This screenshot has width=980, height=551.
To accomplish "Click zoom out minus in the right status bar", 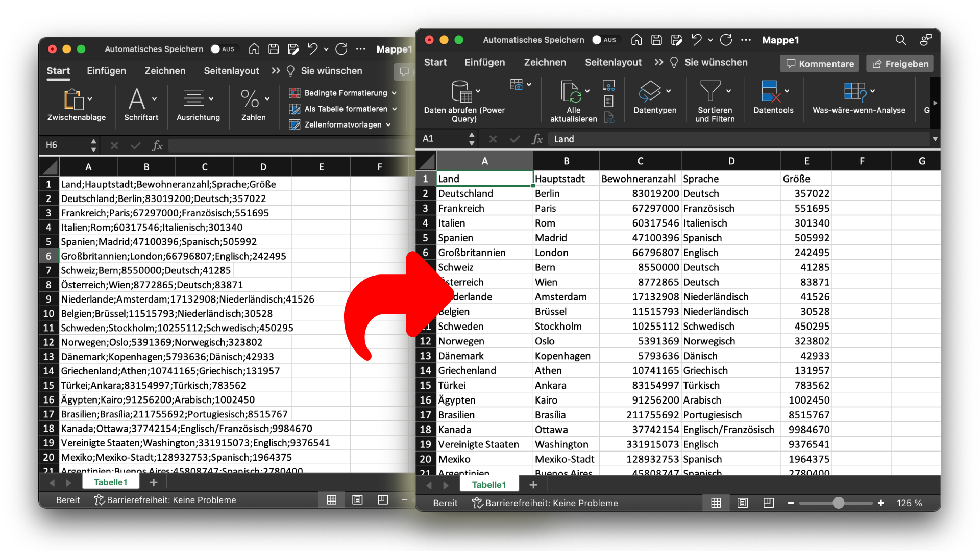I will [791, 503].
